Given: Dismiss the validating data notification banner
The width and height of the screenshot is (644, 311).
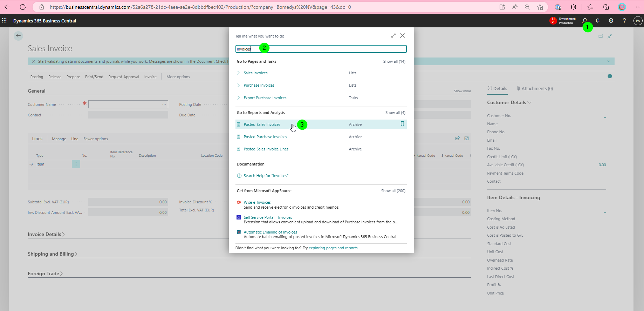Looking at the screenshot, I should 34,61.
